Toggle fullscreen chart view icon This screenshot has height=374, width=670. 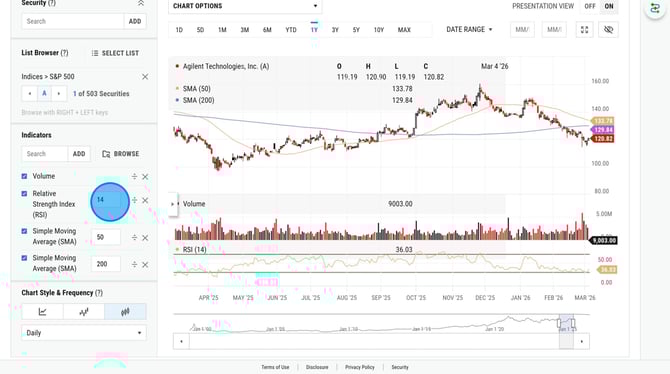tap(585, 30)
